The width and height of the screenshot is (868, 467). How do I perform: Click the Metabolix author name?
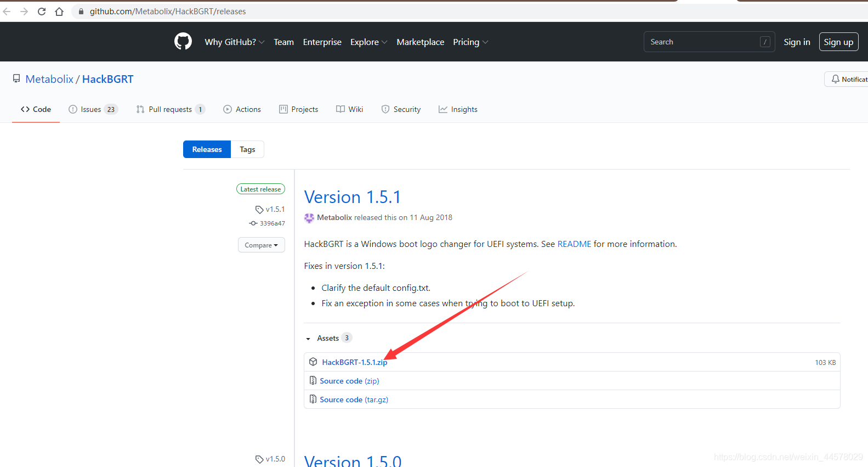click(x=334, y=218)
